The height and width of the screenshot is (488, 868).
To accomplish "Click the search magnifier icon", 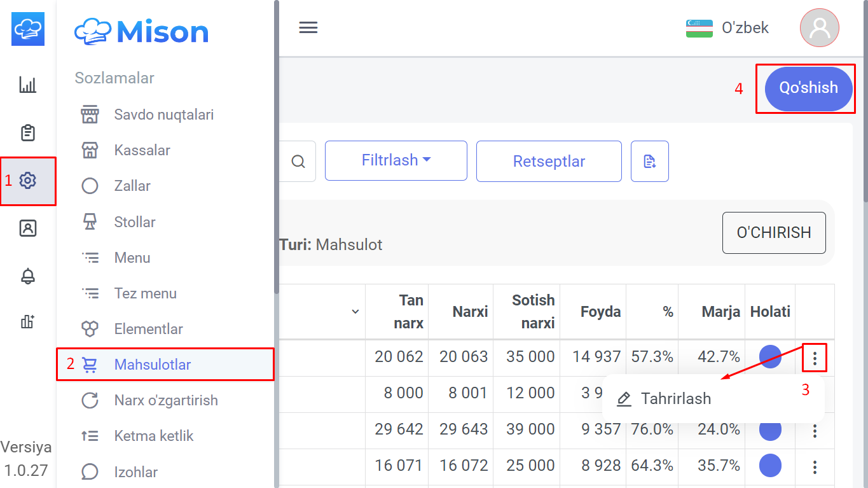I will tap(298, 162).
